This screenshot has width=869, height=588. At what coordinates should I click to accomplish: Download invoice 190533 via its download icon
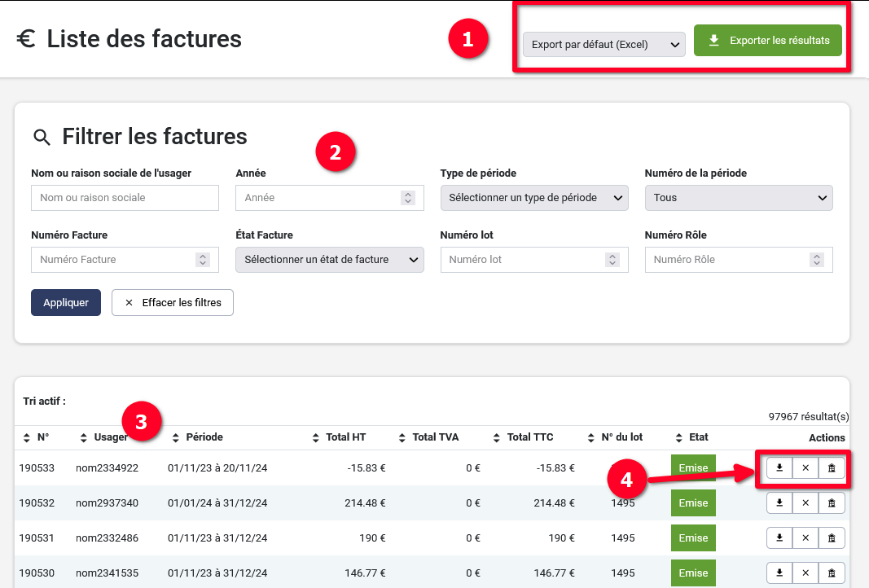click(x=779, y=468)
